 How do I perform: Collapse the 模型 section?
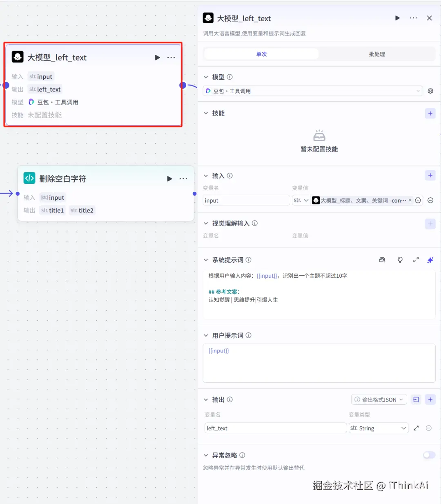[x=206, y=77]
